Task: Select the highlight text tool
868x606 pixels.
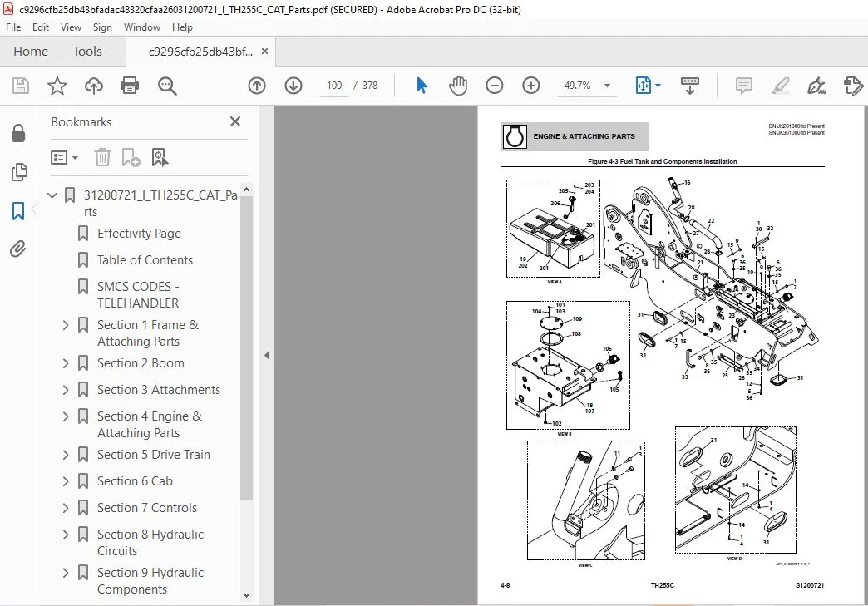Action: (780, 86)
